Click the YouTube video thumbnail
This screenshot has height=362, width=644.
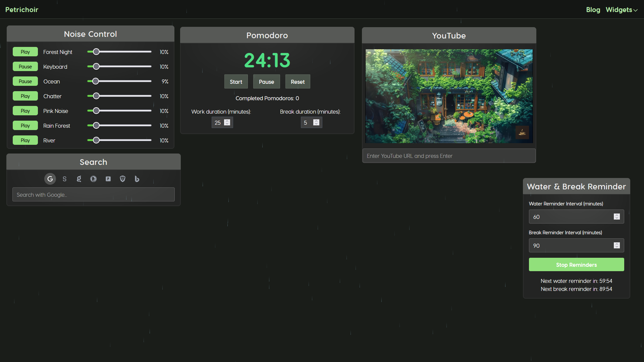click(449, 96)
